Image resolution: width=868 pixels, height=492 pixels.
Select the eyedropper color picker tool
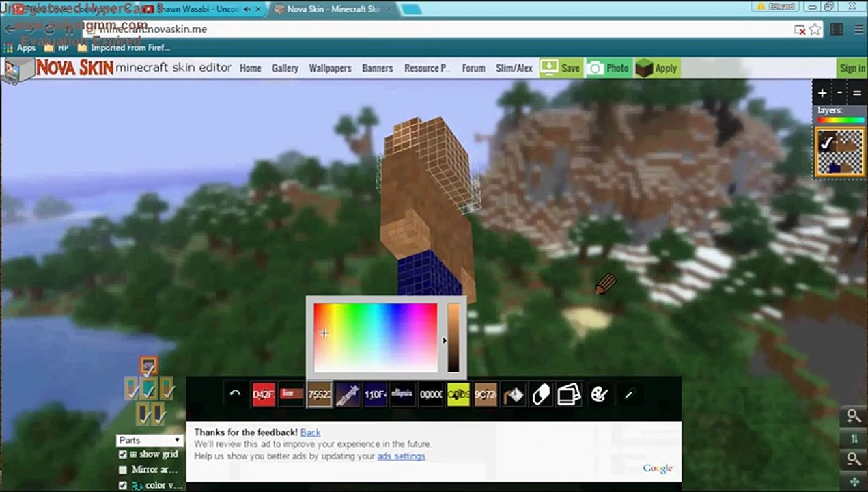[x=629, y=394]
